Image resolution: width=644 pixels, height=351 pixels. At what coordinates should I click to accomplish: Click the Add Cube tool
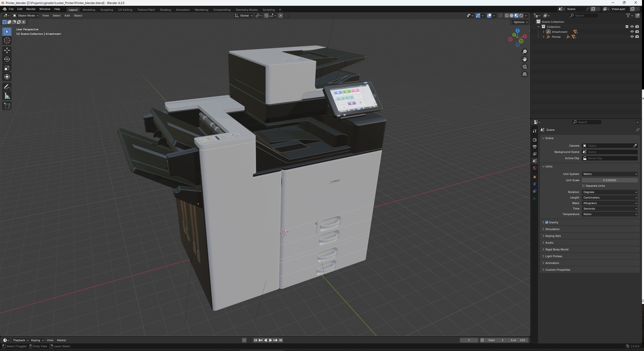click(7, 106)
